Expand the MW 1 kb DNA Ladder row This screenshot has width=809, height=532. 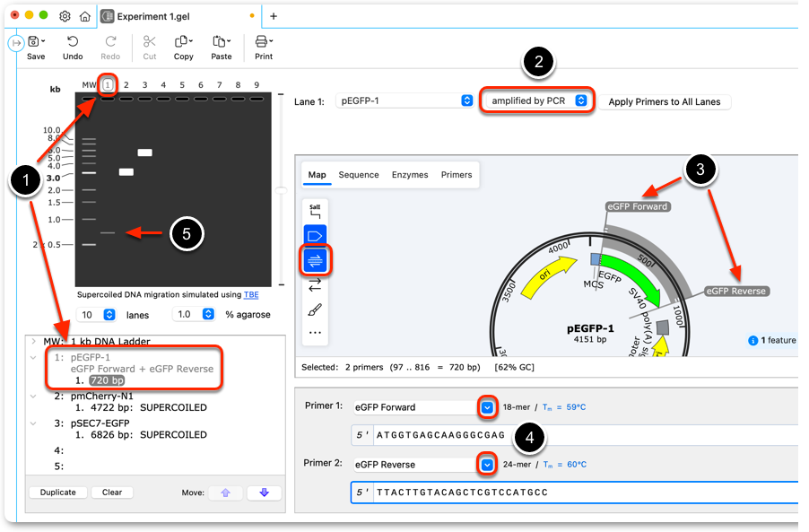pos(33,341)
